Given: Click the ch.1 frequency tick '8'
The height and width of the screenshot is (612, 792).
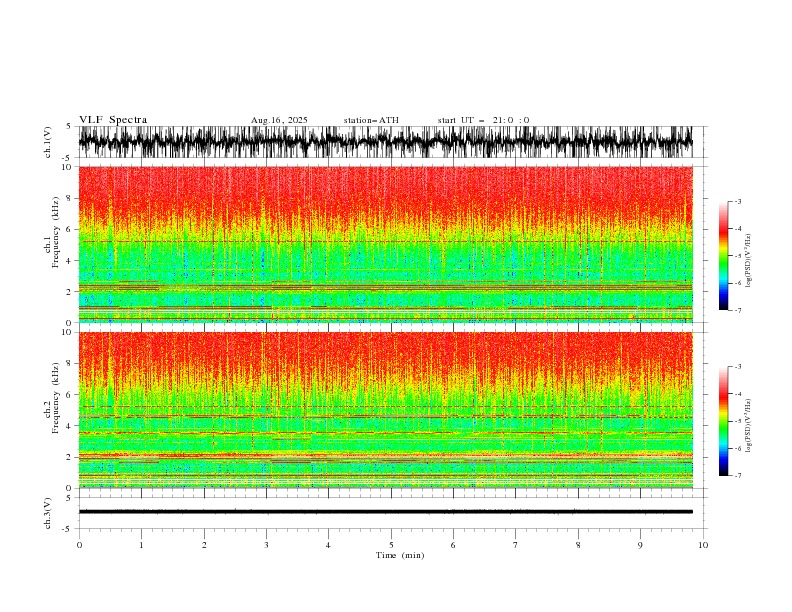Looking at the screenshot, I should (69, 198).
